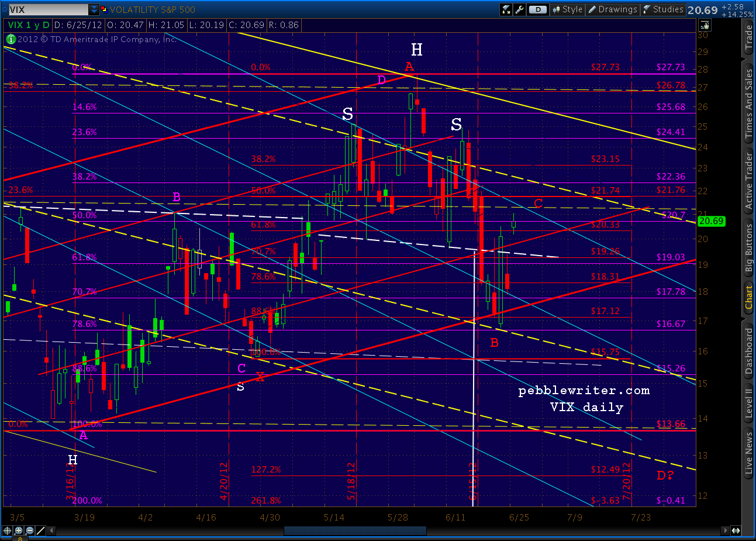Click the colored link squares icon beside the symbol
Viewport: 756px width, 541px height.
point(104,9)
